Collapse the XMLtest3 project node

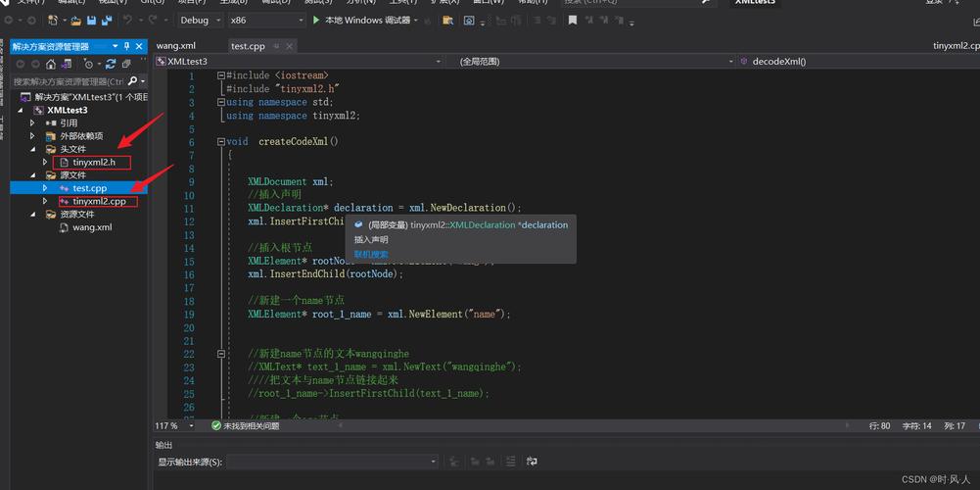[x=20, y=110]
